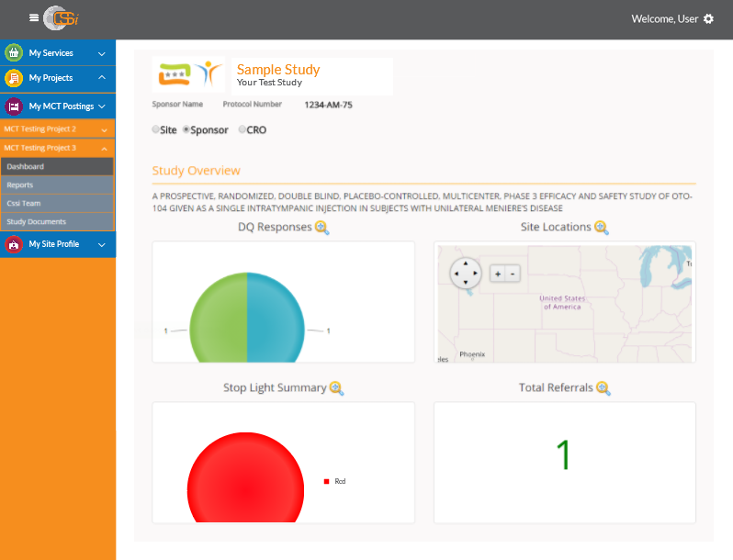This screenshot has height=560, width=733.
Task: Open the Stop Light Summary magnifier icon
Action: click(336, 388)
